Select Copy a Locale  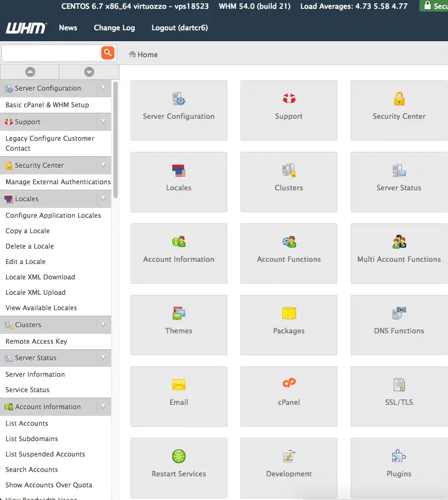click(x=28, y=231)
